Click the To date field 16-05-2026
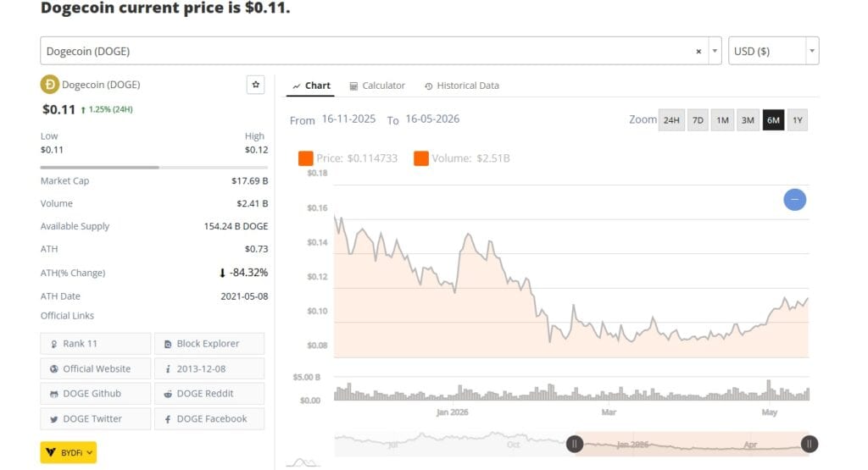The width and height of the screenshot is (868, 470). [432, 119]
